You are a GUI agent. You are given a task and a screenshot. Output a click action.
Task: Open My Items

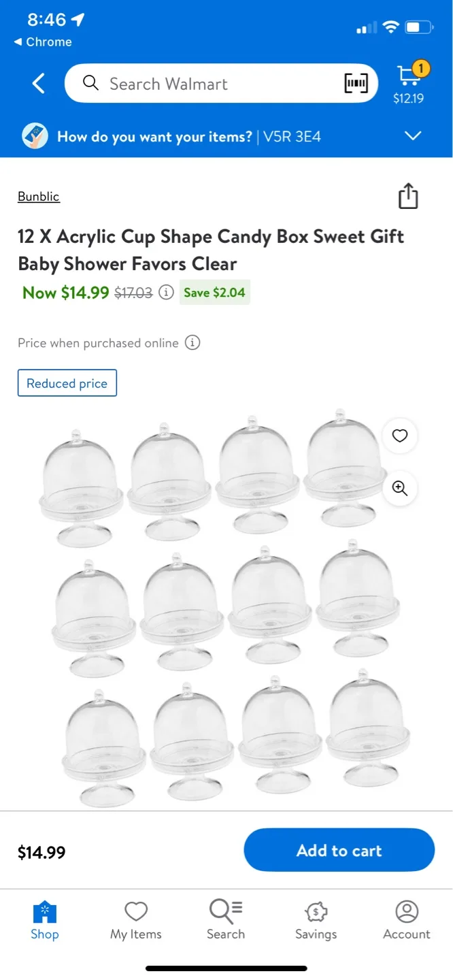[x=135, y=920]
